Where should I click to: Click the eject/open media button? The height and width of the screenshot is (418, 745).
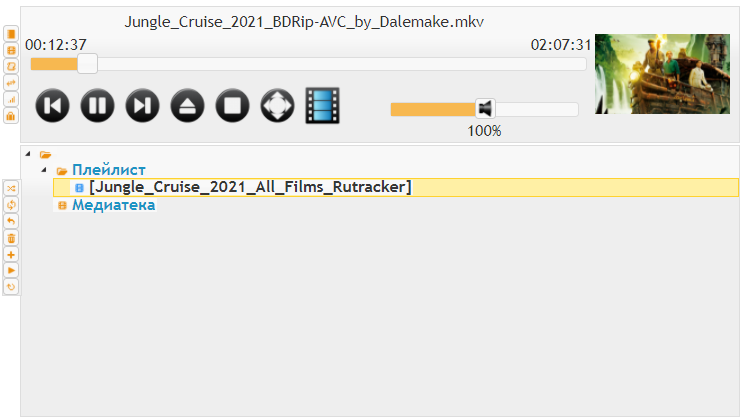pos(187,105)
